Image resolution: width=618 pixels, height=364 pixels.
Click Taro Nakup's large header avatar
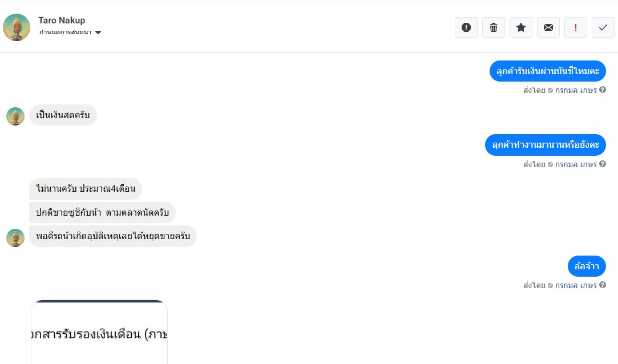pos(17,27)
